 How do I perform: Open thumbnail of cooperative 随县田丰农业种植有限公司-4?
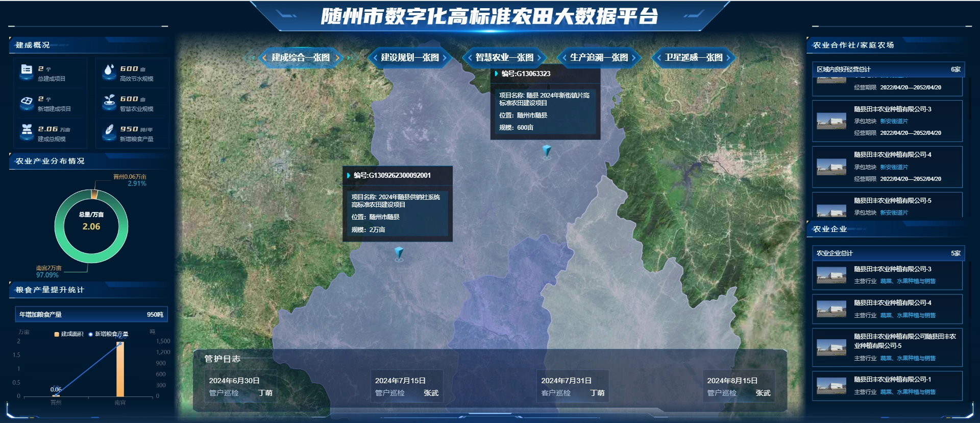pyautogui.click(x=831, y=167)
